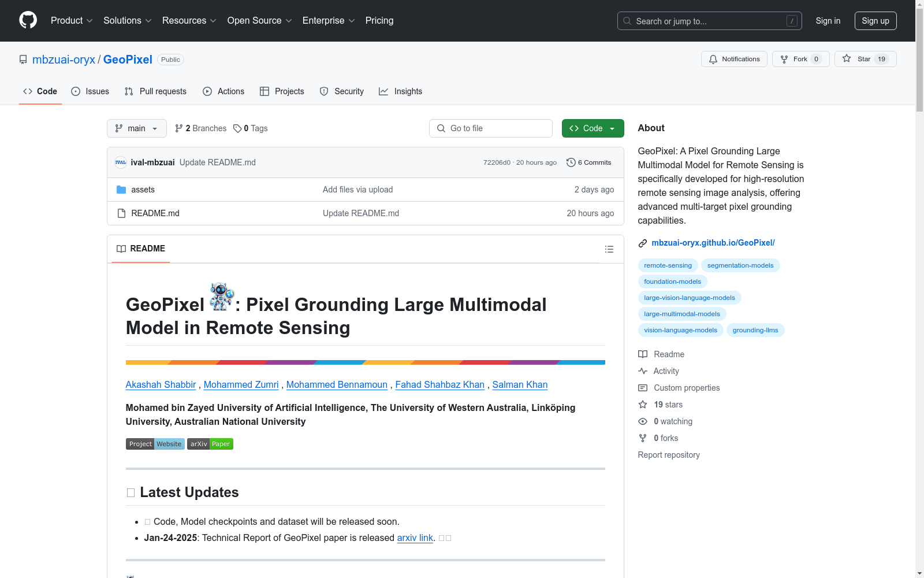Open commit history clock icon
This screenshot has width=924, height=578.
(571, 162)
